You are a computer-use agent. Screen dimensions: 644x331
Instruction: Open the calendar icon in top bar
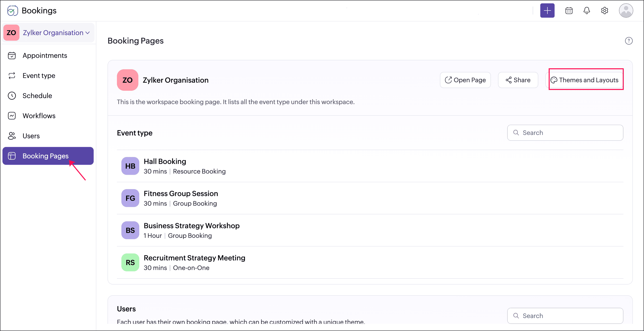pos(569,11)
